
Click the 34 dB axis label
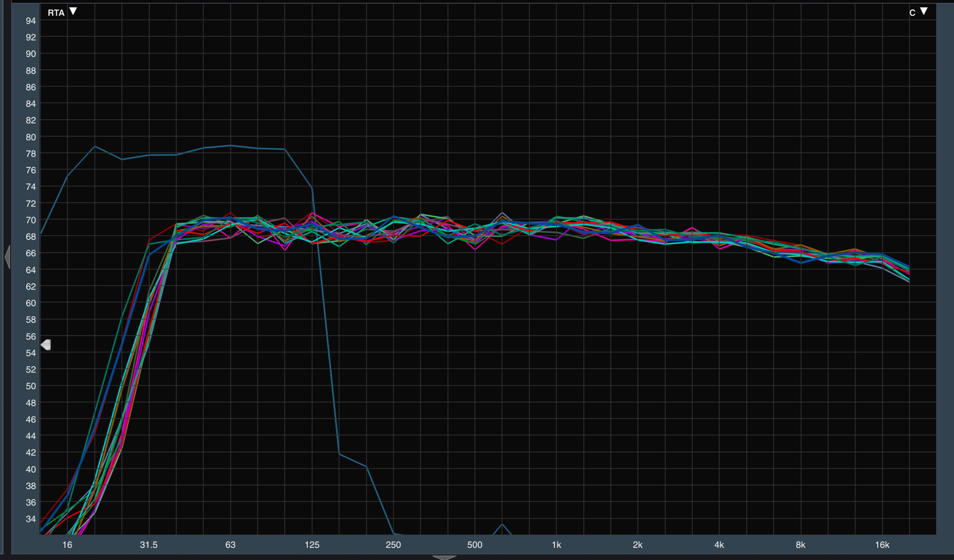pyautogui.click(x=30, y=519)
